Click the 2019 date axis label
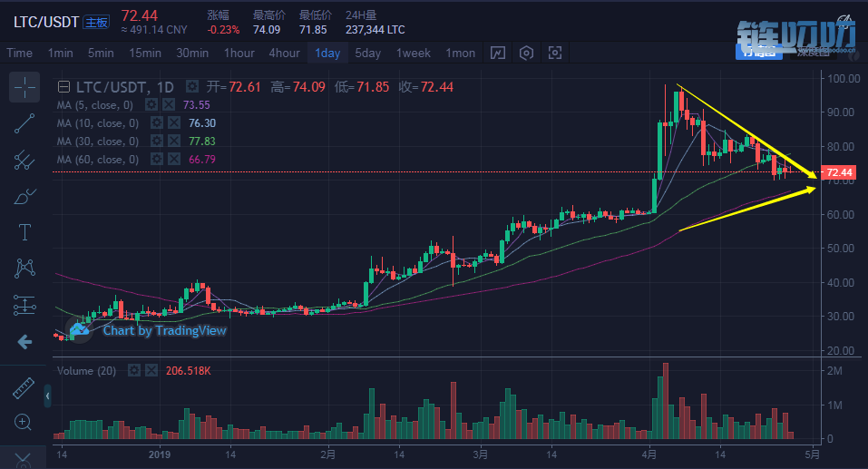Screen dimensions: 868x469 pyautogui.click(x=160, y=454)
